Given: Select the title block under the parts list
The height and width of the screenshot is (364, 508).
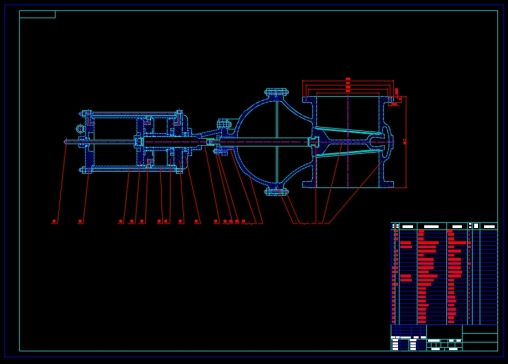Looking at the screenshot, I should click(x=444, y=338).
